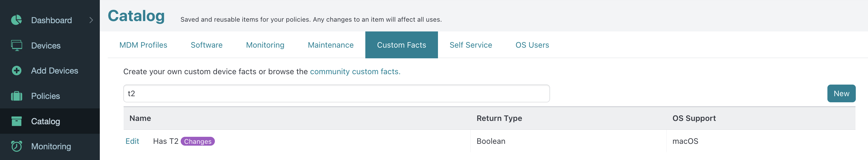The height and width of the screenshot is (160, 868).
Task: Click the Monitoring alarm clock icon
Action: (16, 146)
